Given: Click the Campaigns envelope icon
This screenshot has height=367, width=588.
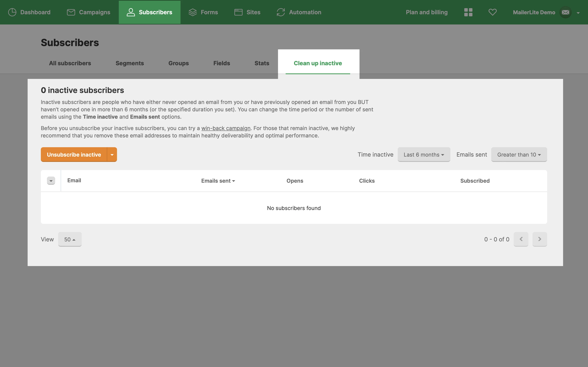Looking at the screenshot, I should [71, 12].
